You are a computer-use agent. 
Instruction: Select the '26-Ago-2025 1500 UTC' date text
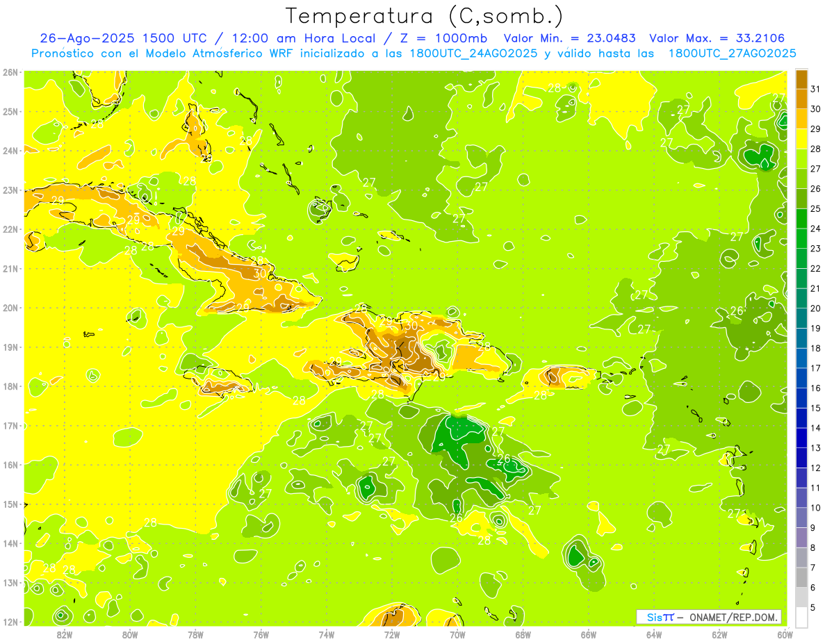tap(122, 38)
